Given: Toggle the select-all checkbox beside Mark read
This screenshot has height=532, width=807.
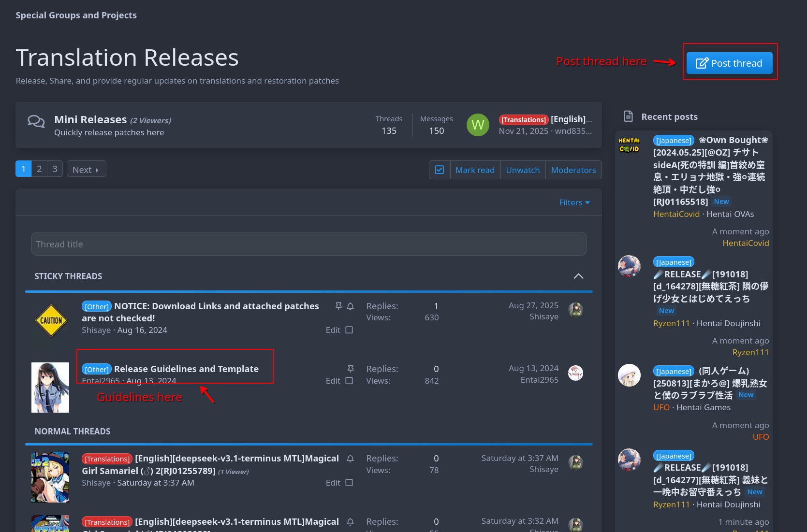Looking at the screenshot, I should [440, 170].
